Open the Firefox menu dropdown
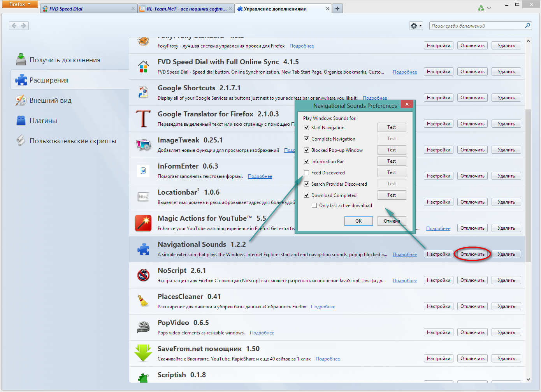541x392 pixels. click(x=20, y=4)
